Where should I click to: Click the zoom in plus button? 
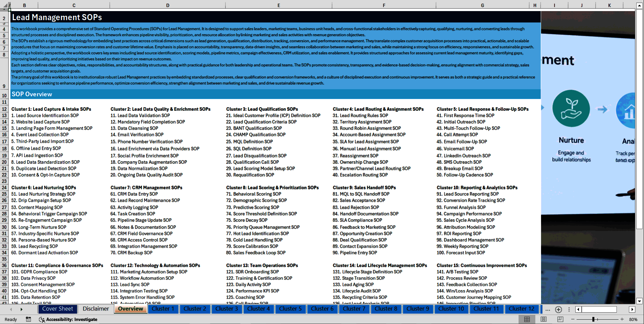click(622, 319)
